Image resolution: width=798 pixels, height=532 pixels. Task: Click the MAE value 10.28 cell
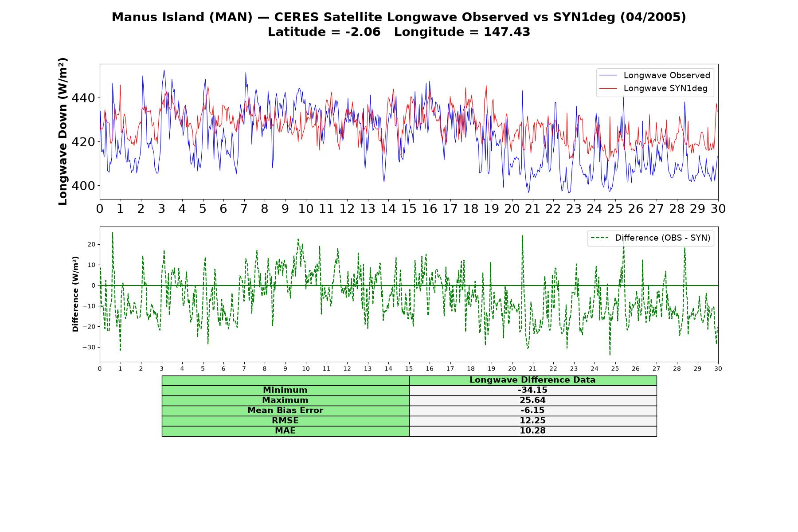click(532, 431)
